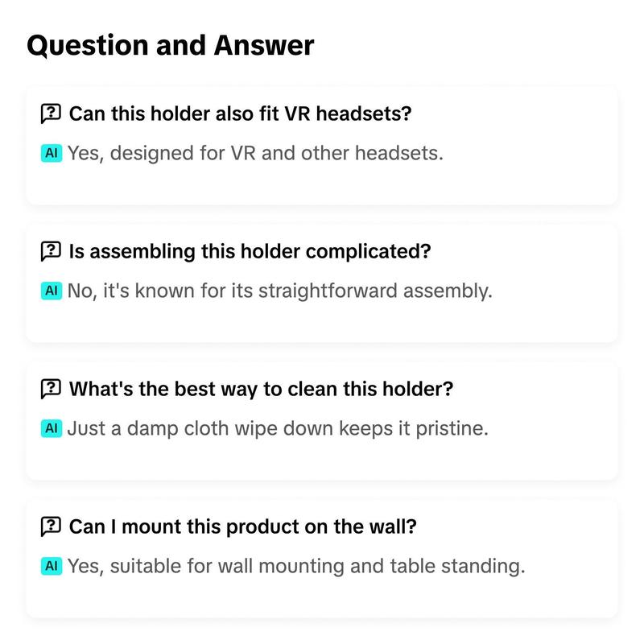Select answer "Yes, designed for VR and other headsets."
This screenshot has height=644, width=644.
255,153
